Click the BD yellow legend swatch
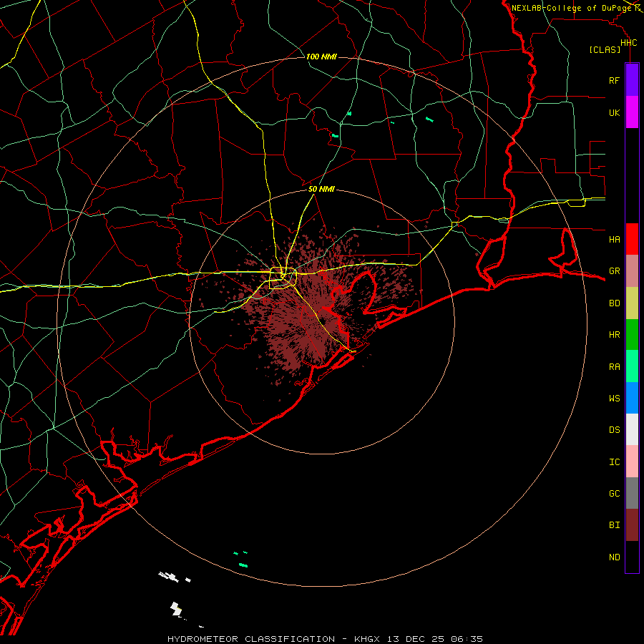644x644 pixels. click(632, 303)
